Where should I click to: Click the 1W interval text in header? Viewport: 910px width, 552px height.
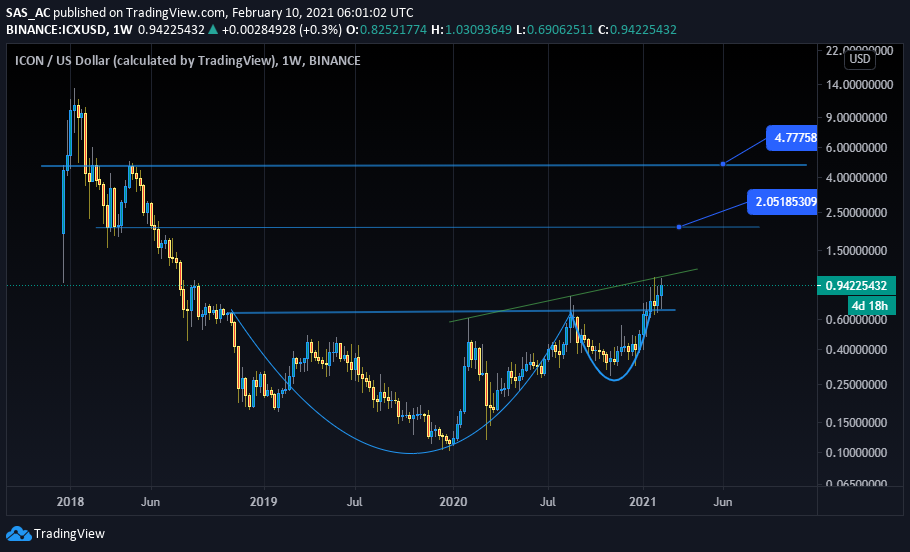pyautogui.click(x=122, y=29)
